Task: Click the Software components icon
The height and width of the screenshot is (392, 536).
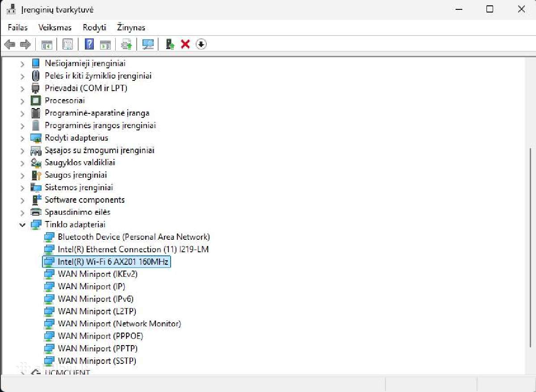Action: tap(36, 200)
